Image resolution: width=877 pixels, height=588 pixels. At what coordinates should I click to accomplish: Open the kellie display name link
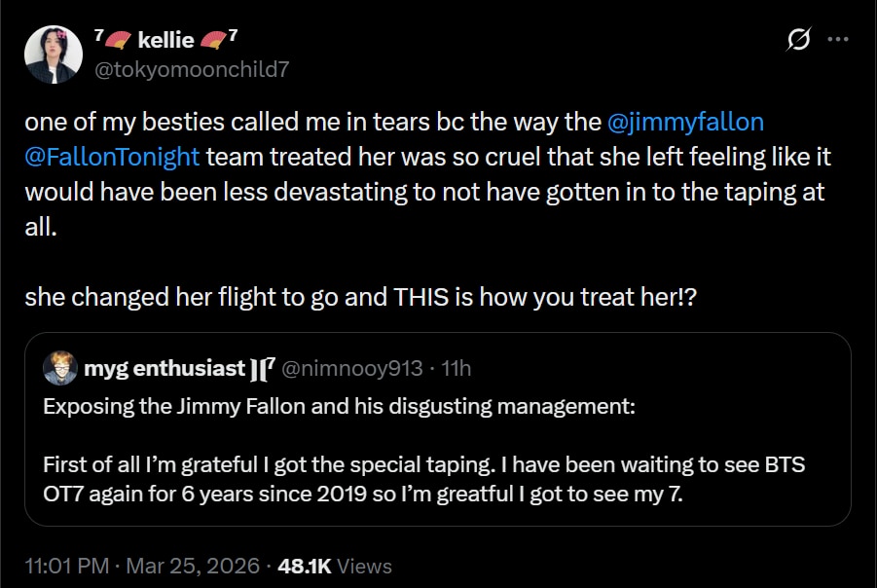pyautogui.click(x=166, y=40)
